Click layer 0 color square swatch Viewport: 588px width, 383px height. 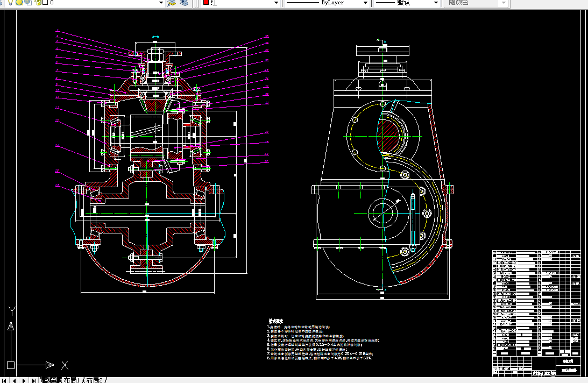tap(45, 2)
